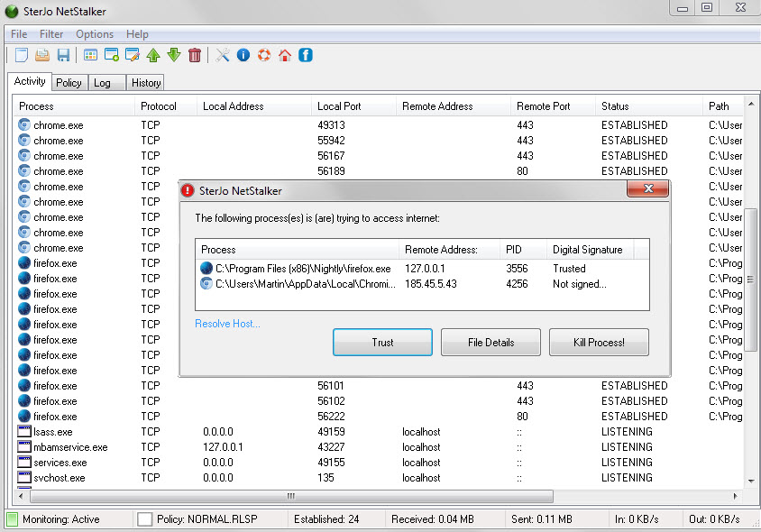The width and height of the screenshot is (761, 532).
Task: Open settings via the wrench-screwdriver icon
Action: click(x=223, y=55)
